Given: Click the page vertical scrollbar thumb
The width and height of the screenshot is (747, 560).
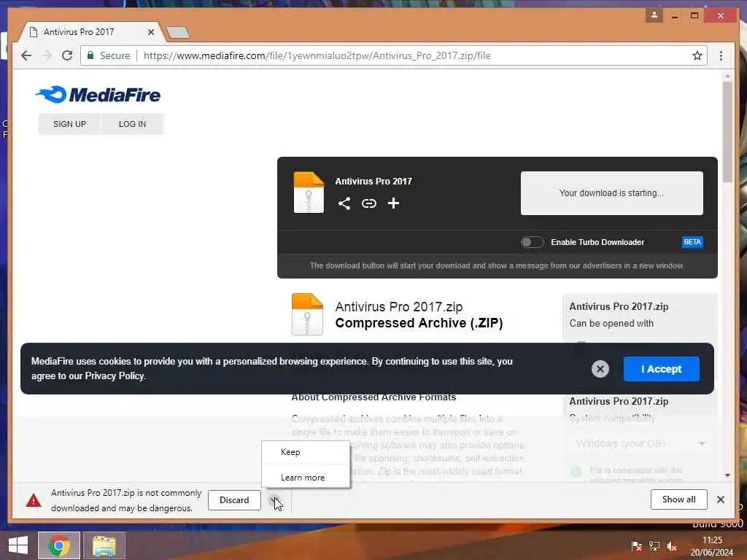Looking at the screenshot, I should pos(727,132).
